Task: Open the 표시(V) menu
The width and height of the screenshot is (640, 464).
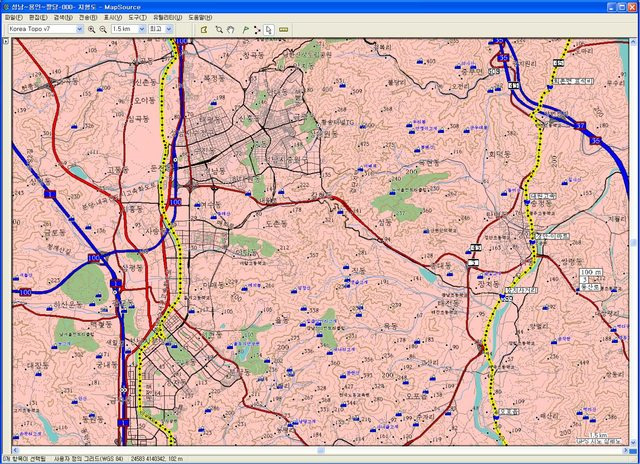Action: click(x=113, y=18)
